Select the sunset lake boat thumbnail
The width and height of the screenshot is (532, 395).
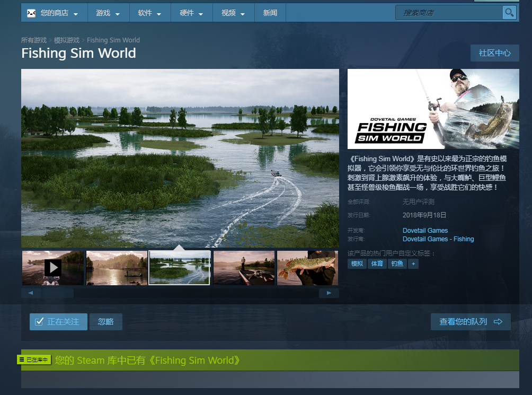pyautogui.click(x=117, y=268)
